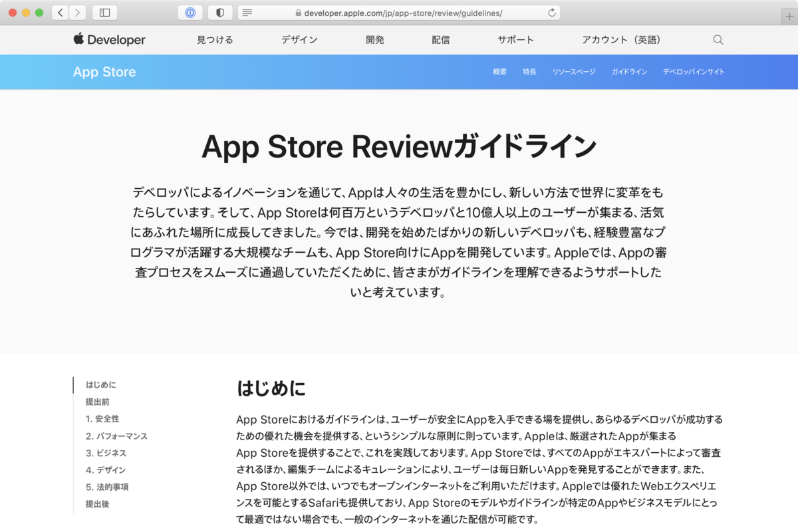Click the App Store Reviewガイドライン heading
Screen dimensions: 798x532
pos(399,147)
